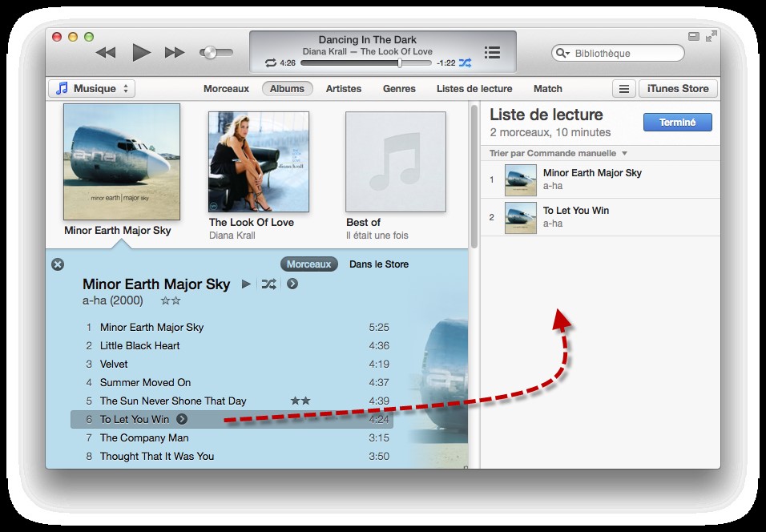This screenshot has width=766, height=532.
Task: Click the Terminé button
Action: pos(677,123)
